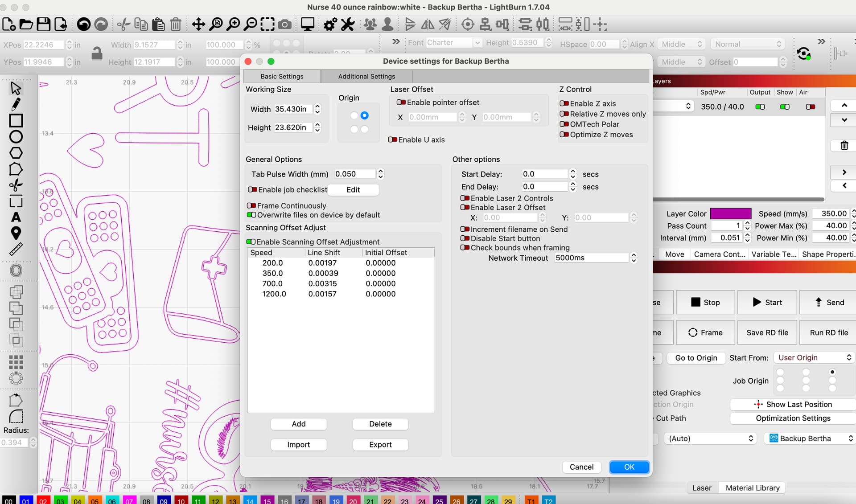
Task: Select the Rectangle tool
Action: [16, 120]
